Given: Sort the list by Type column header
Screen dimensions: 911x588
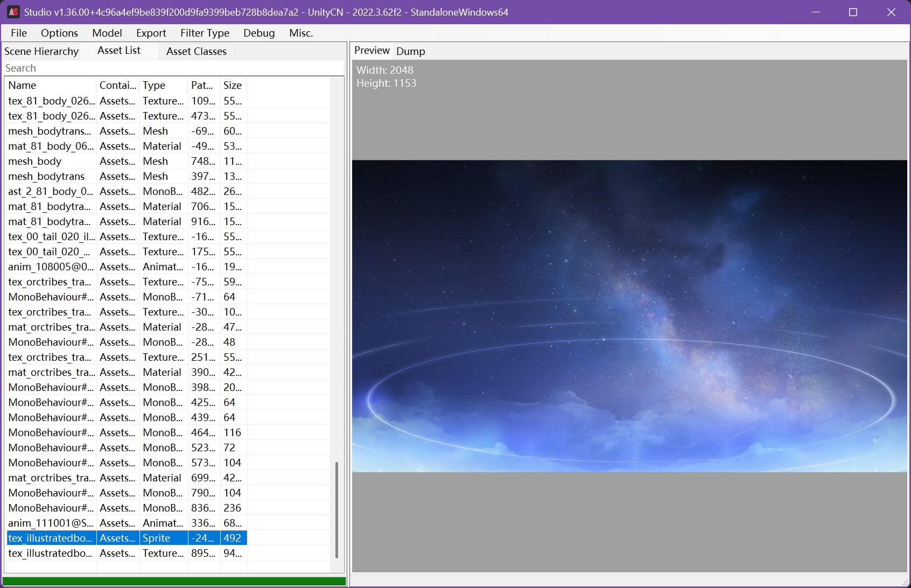Looking at the screenshot, I should click(163, 85).
